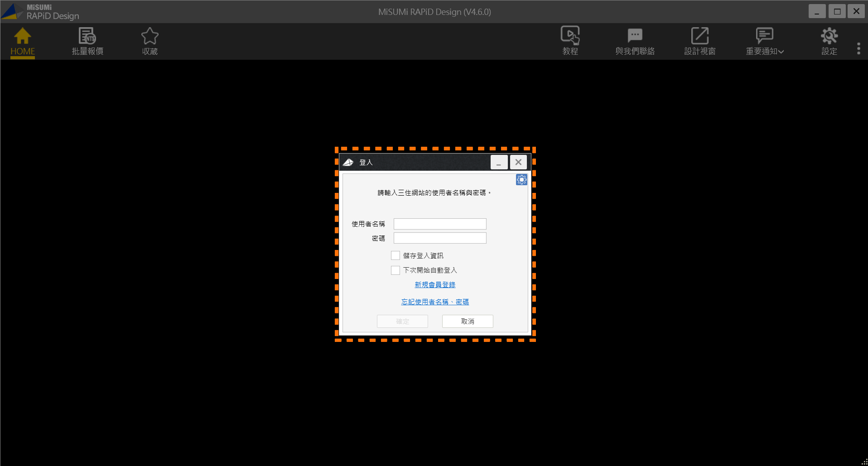The image size is (868, 466).
Task: Minimize the 登入 login dialog
Action: point(499,162)
